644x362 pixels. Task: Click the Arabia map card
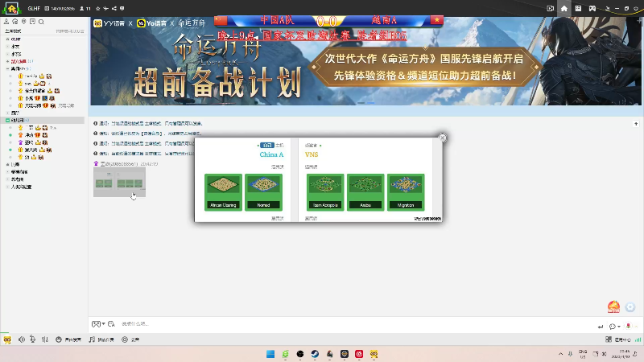[365, 192]
